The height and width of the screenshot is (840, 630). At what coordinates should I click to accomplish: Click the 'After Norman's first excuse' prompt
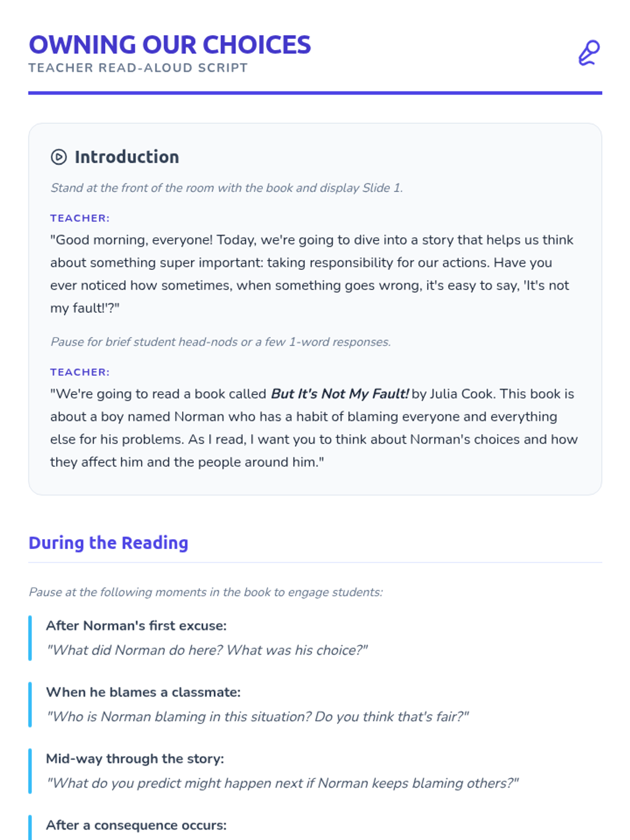tap(136, 626)
